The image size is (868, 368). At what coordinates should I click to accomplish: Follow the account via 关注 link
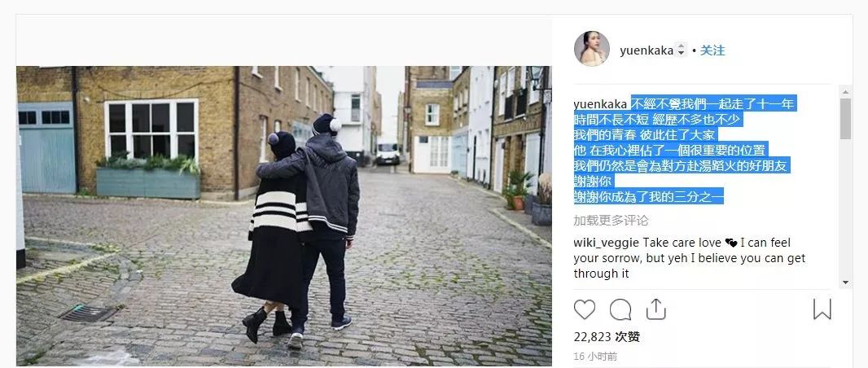pyautogui.click(x=712, y=50)
